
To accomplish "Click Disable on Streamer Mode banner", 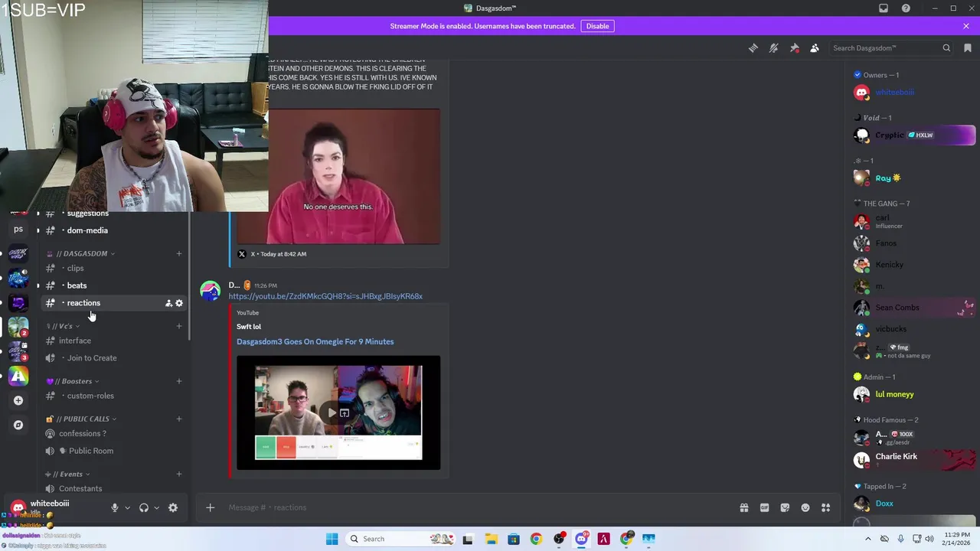I will coord(597,26).
